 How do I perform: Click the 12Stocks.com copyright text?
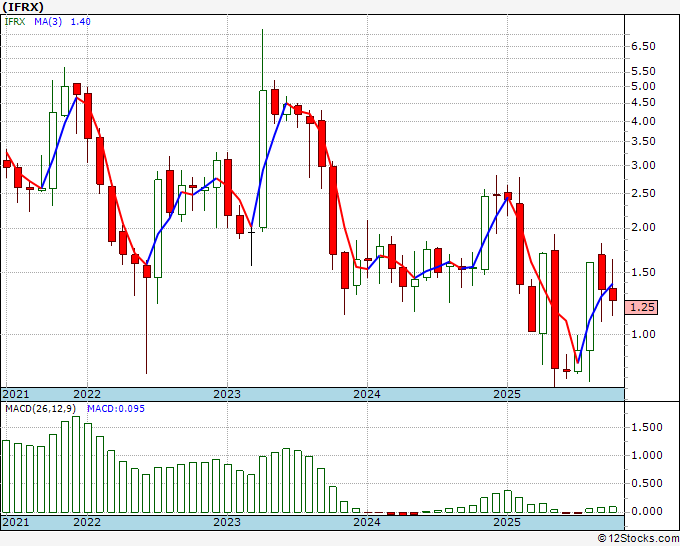point(638,539)
